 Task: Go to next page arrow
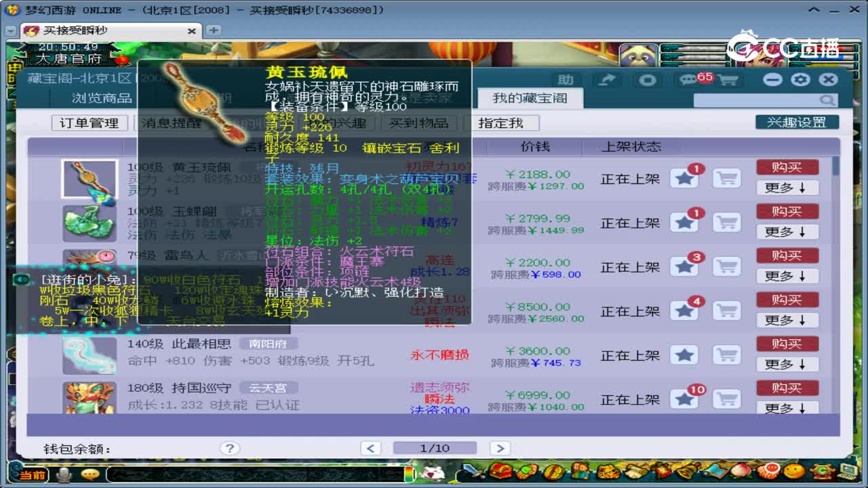coord(500,448)
